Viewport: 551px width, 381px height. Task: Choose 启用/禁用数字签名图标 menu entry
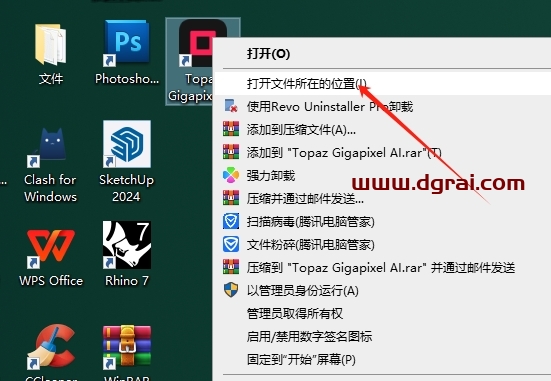pos(382,336)
